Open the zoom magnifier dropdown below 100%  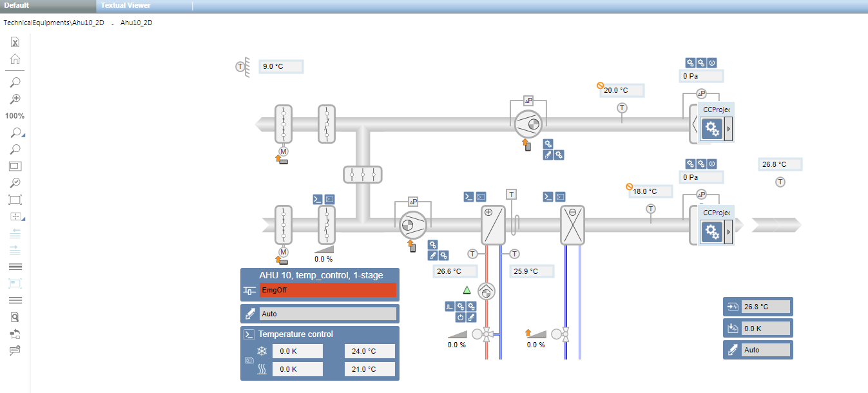(x=16, y=133)
